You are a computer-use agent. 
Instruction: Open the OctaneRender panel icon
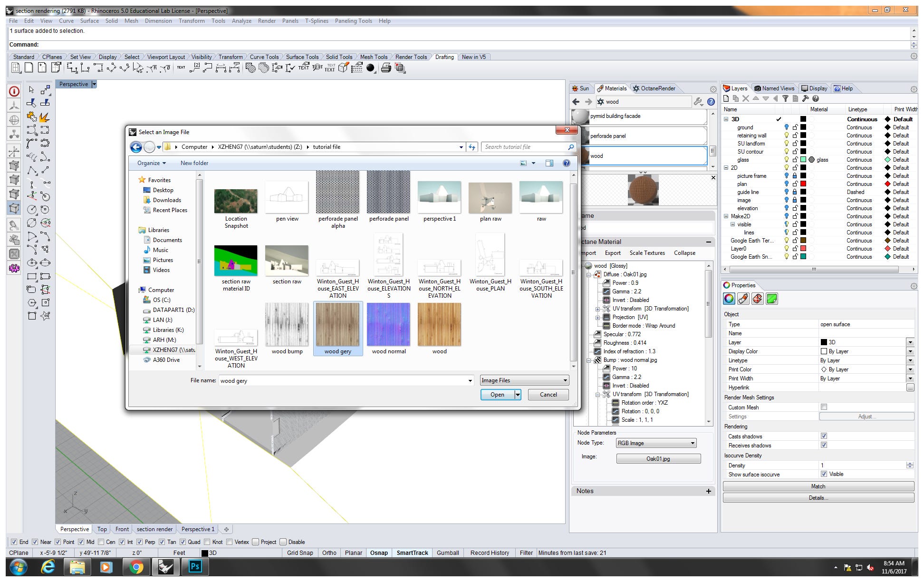point(636,88)
